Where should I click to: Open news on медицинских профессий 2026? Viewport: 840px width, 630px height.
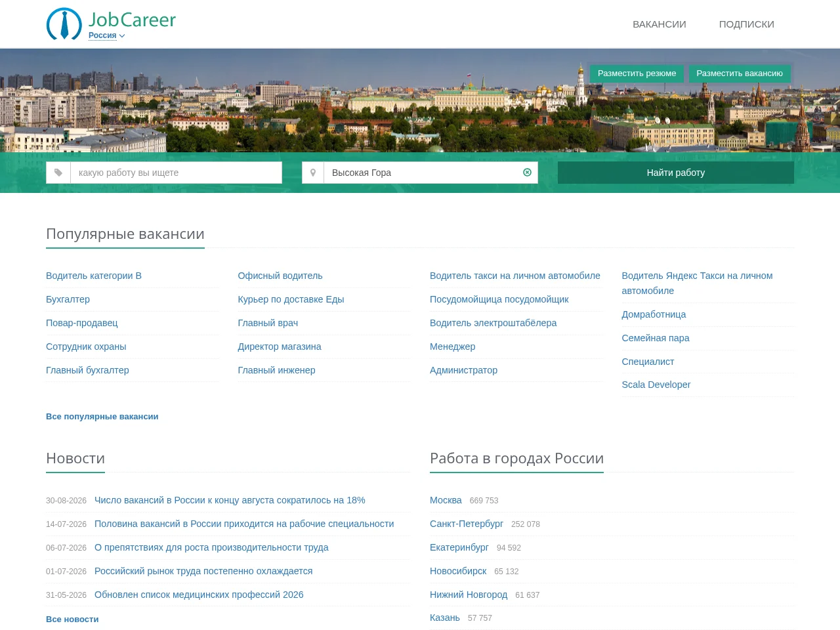click(199, 595)
